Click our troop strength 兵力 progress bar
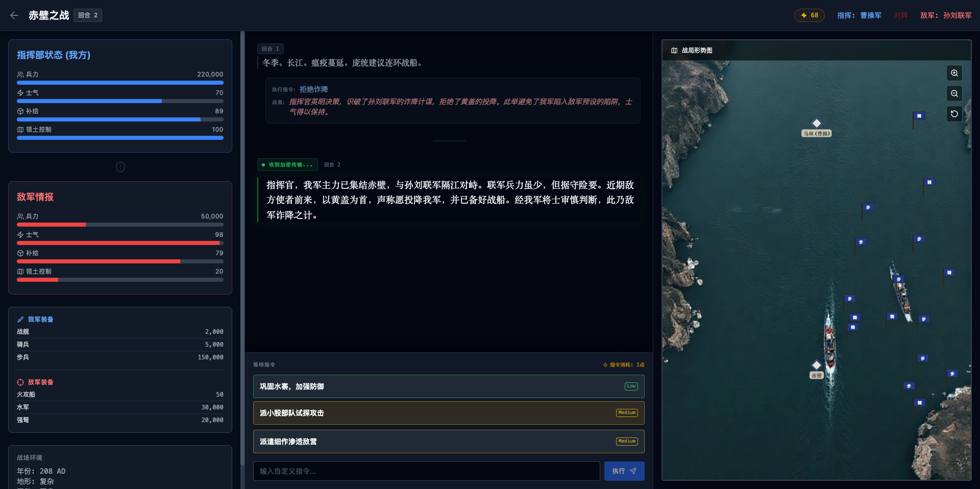This screenshot has height=489, width=980. (120, 83)
